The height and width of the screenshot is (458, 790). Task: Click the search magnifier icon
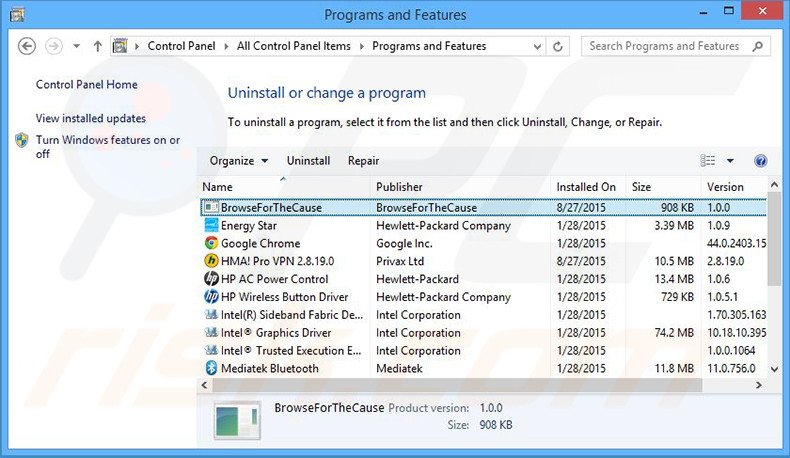tap(757, 46)
